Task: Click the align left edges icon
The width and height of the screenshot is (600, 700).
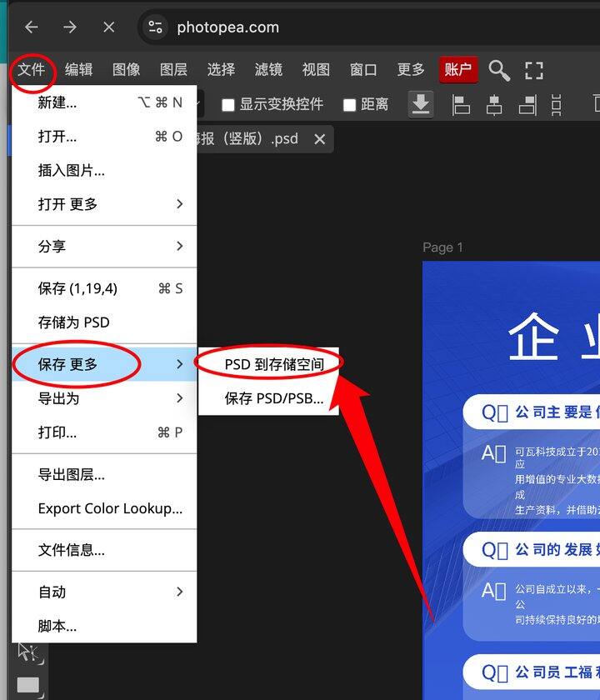Action: tap(461, 104)
